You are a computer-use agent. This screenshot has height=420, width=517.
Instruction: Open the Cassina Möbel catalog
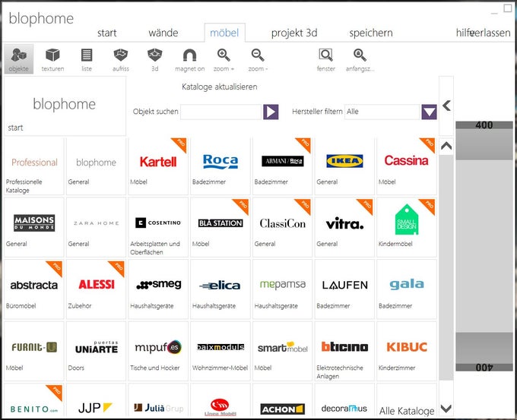(407, 166)
